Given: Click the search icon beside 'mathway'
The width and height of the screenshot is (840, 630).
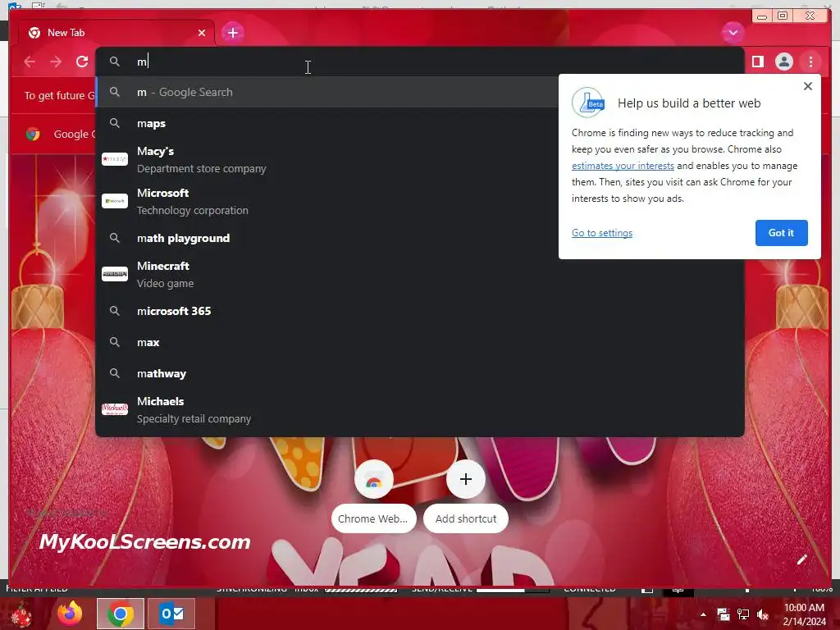Looking at the screenshot, I should [x=115, y=373].
